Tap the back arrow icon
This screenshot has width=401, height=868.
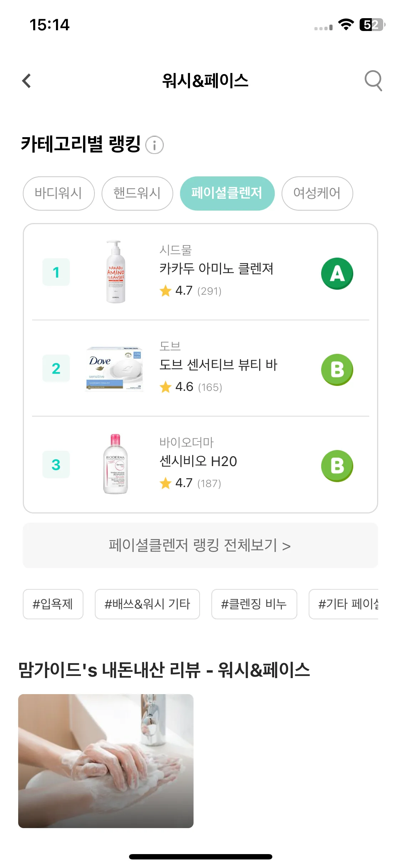click(x=27, y=81)
